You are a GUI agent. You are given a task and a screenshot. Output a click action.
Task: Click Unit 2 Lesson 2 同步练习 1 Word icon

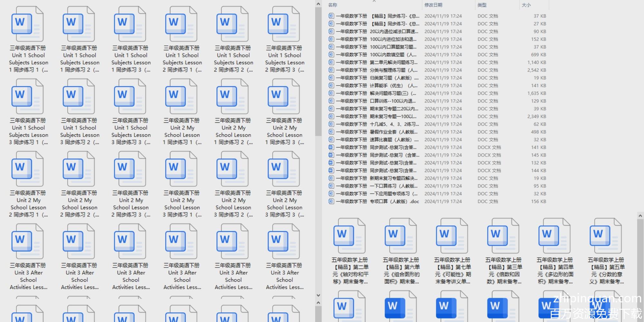(27, 169)
